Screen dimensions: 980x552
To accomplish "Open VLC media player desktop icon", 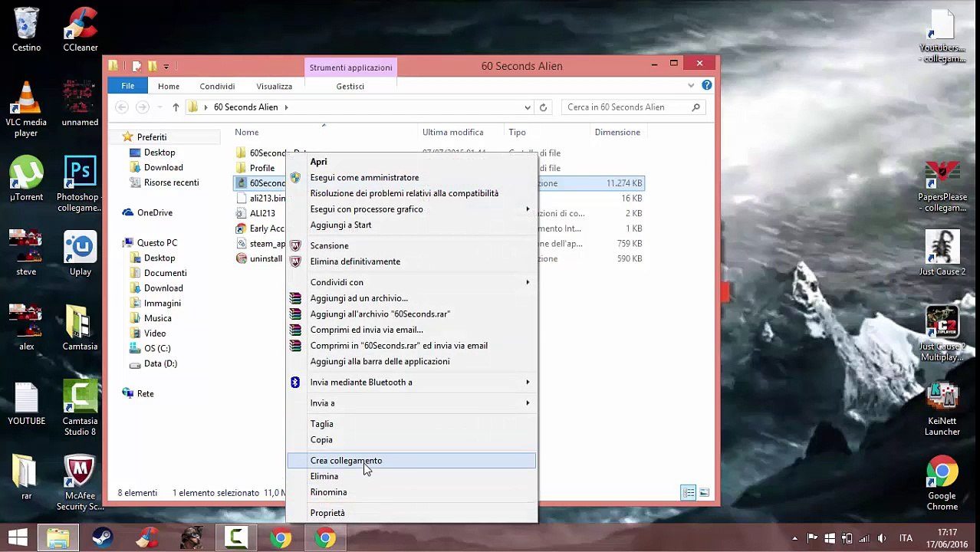I will click(x=26, y=110).
